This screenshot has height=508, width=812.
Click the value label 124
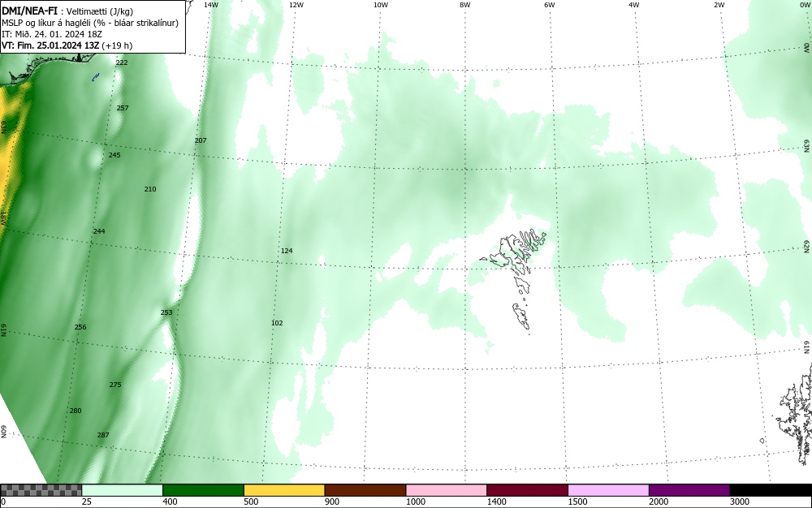point(287,251)
